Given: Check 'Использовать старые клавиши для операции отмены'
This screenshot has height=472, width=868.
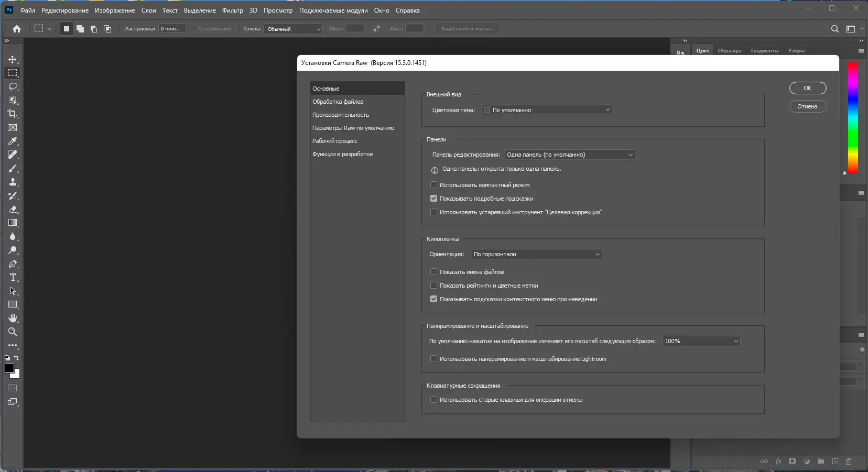Looking at the screenshot, I should [433, 400].
